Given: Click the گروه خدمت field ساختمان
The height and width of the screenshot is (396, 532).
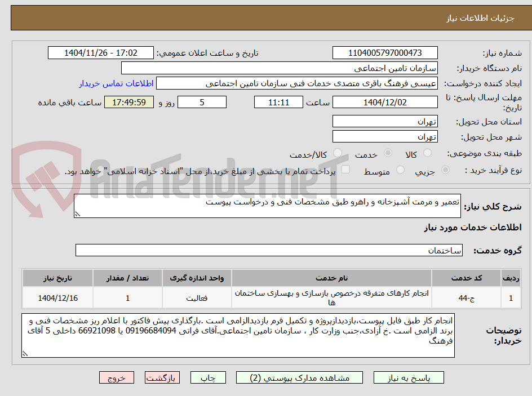Looking at the screenshot, I should pos(269,250).
